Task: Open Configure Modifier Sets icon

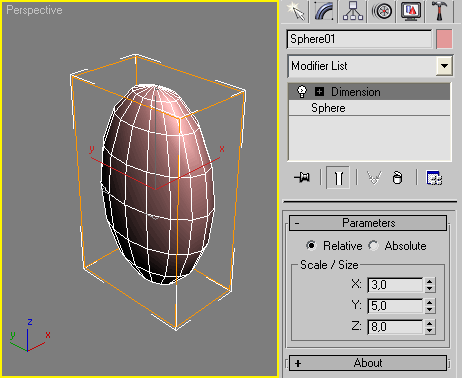Action: (x=434, y=178)
